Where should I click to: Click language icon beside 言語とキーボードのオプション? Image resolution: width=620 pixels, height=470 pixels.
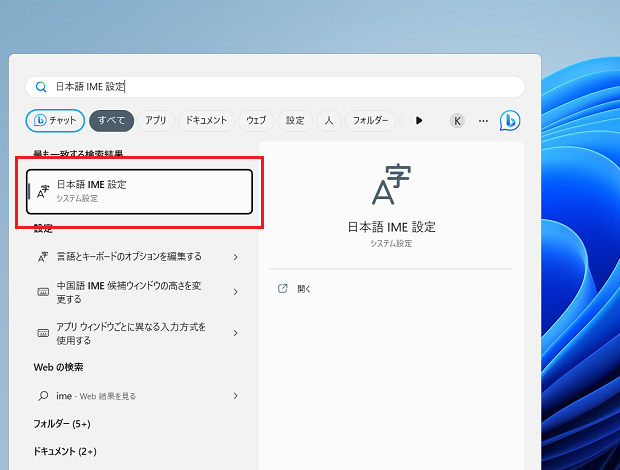click(43, 257)
